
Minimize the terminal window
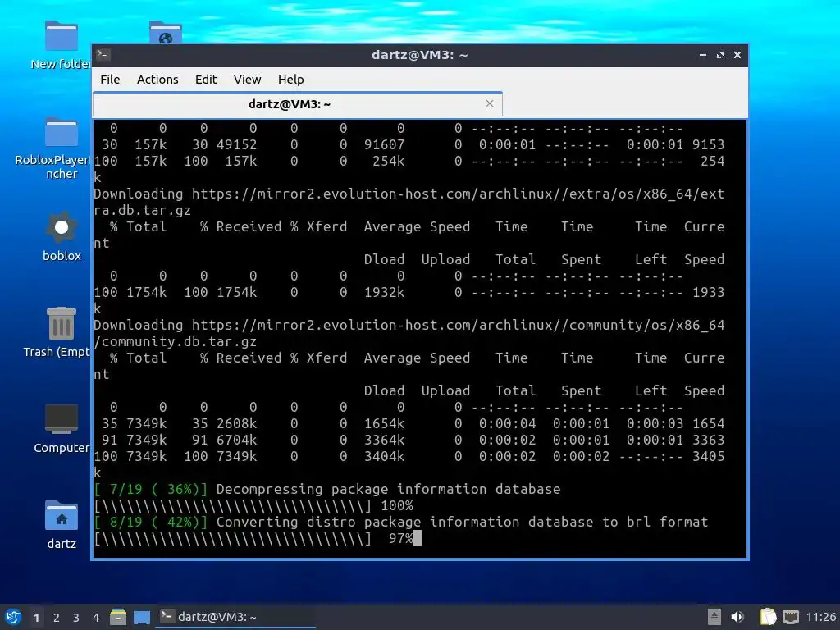(703, 55)
